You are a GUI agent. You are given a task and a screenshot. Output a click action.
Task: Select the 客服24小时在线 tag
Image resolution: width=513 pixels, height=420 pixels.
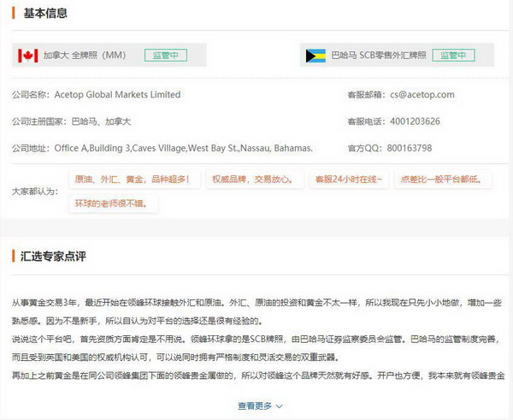(346, 180)
